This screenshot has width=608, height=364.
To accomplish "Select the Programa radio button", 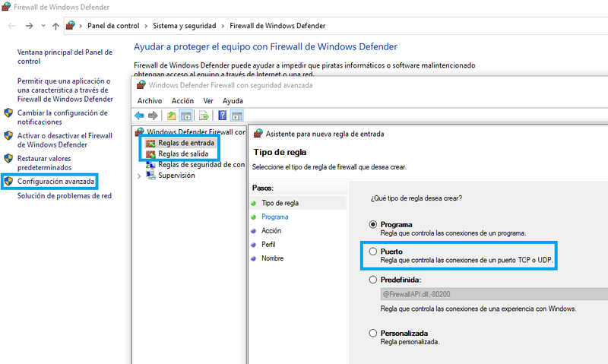I will (x=372, y=224).
